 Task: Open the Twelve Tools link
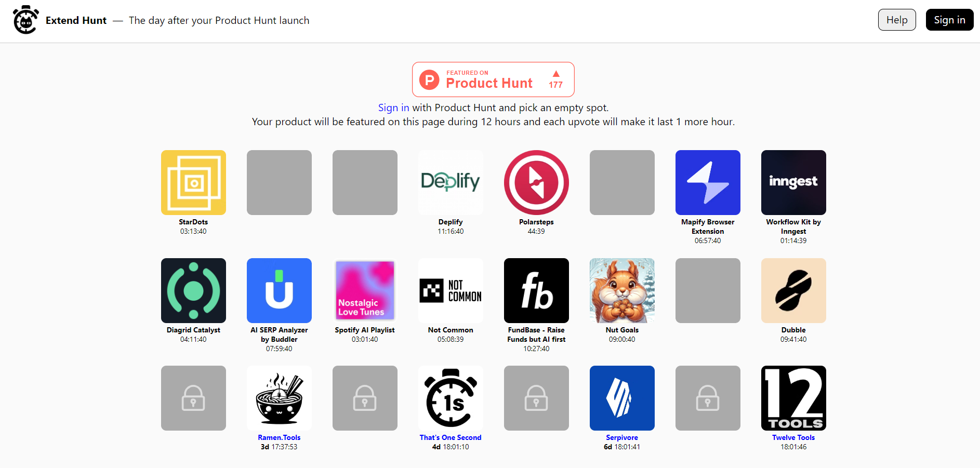[x=793, y=437]
